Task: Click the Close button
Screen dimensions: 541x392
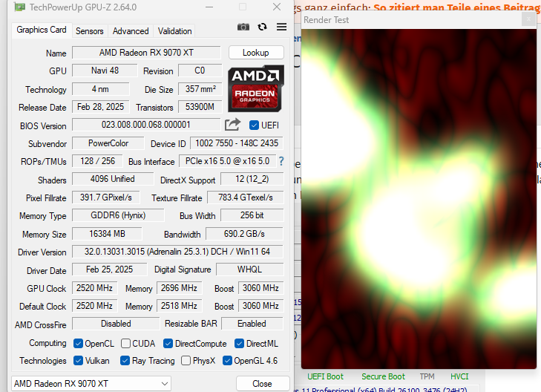Action: click(x=262, y=383)
